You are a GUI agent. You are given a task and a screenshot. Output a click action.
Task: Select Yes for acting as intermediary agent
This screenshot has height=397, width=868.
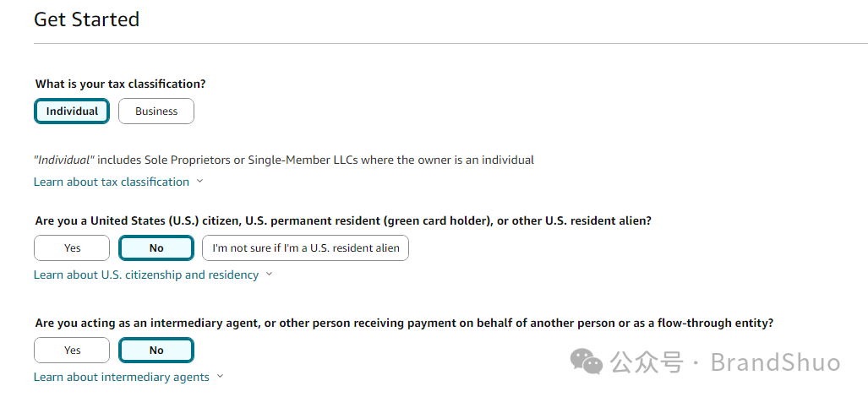[72, 350]
